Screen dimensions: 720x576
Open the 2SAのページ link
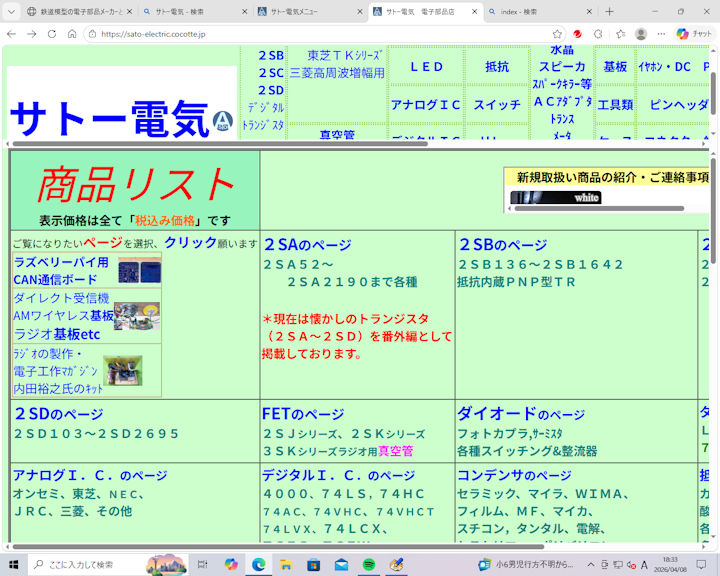coord(308,245)
